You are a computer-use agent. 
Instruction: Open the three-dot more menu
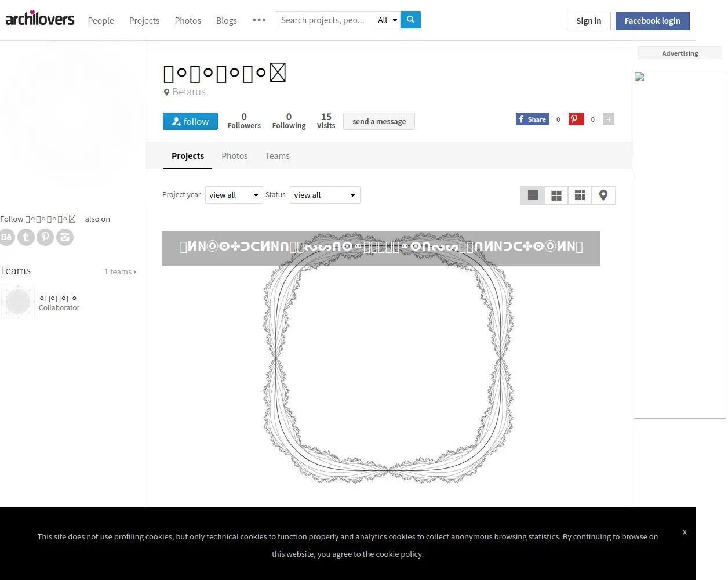(259, 20)
